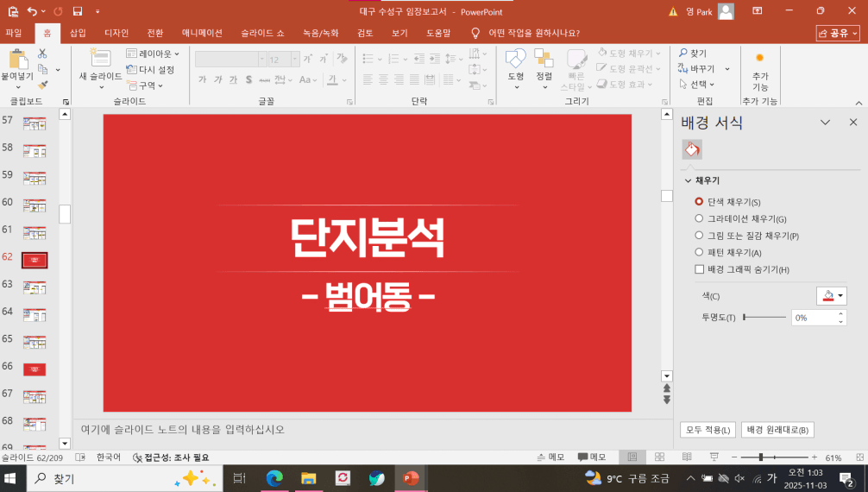Click the 배경 원래대로 button

[777, 430]
